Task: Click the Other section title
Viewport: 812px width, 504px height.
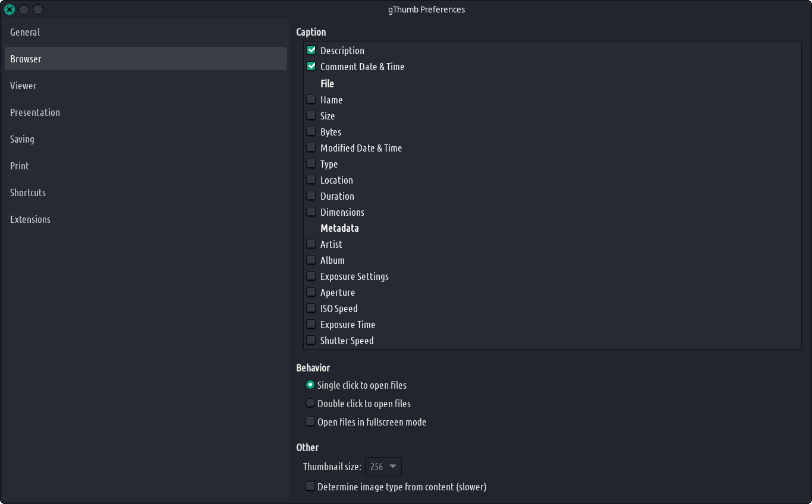Action: pos(307,448)
